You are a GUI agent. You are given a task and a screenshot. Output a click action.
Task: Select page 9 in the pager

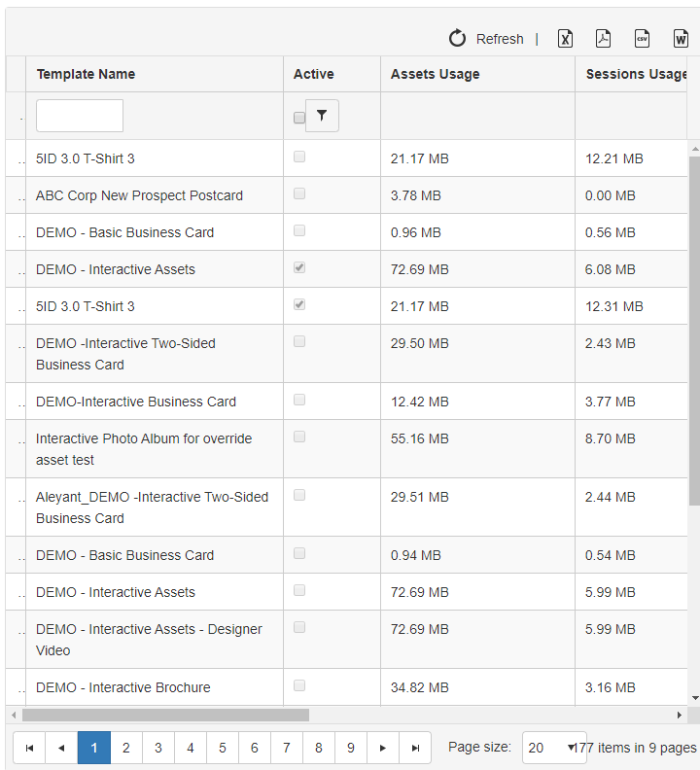coord(351,748)
